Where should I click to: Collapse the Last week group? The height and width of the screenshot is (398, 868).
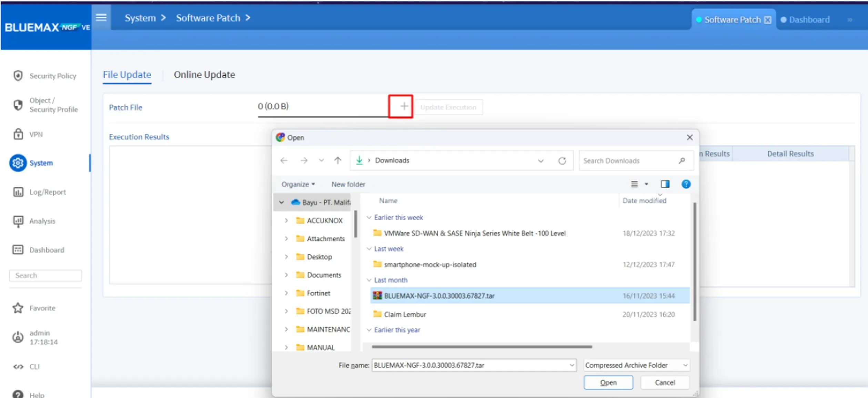(369, 249)
